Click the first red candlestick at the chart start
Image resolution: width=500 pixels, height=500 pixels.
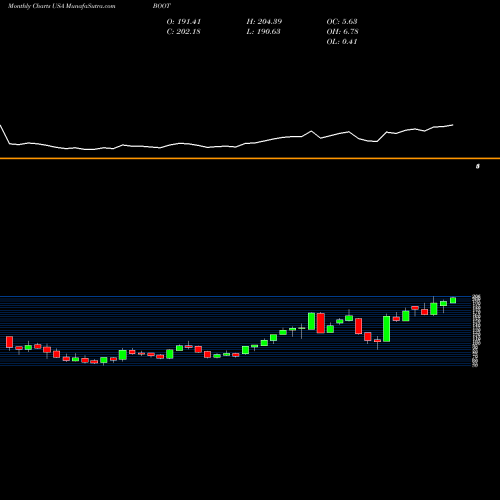[9, 342]
